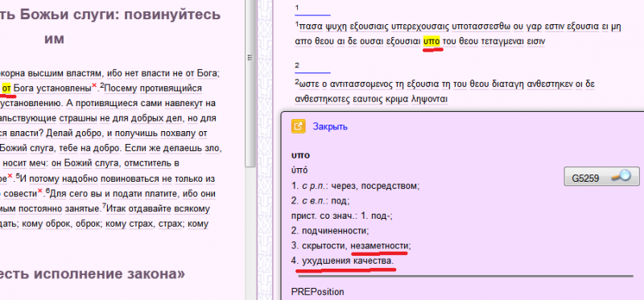Click the Greek word αντιτασσομενος

pyautogui.click(x=360, y=84)
